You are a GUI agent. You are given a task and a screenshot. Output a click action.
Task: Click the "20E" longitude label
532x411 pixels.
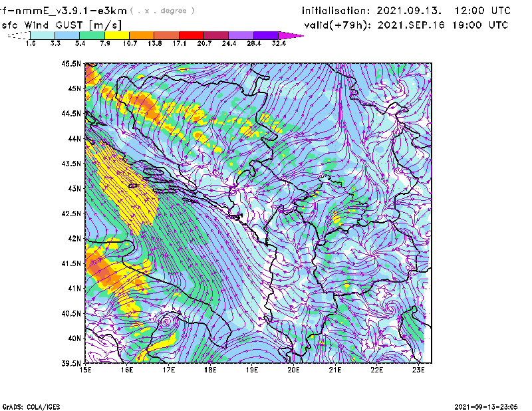click(x=293, y=370)
